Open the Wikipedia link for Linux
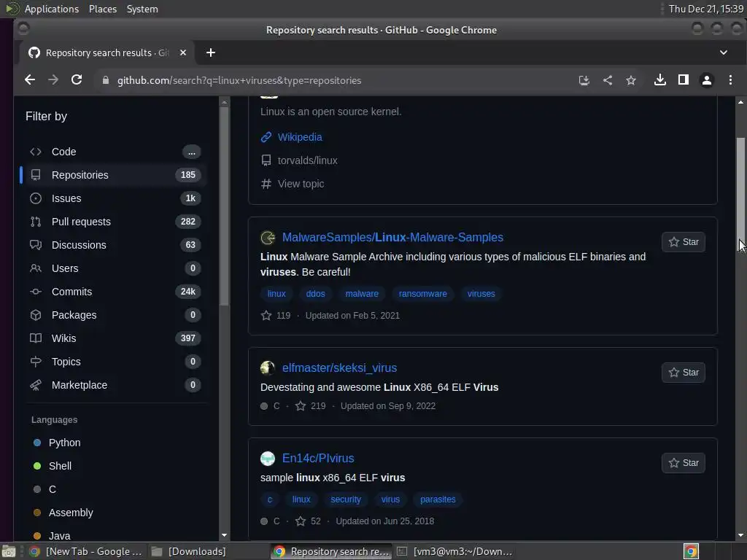 click(300, 137)
